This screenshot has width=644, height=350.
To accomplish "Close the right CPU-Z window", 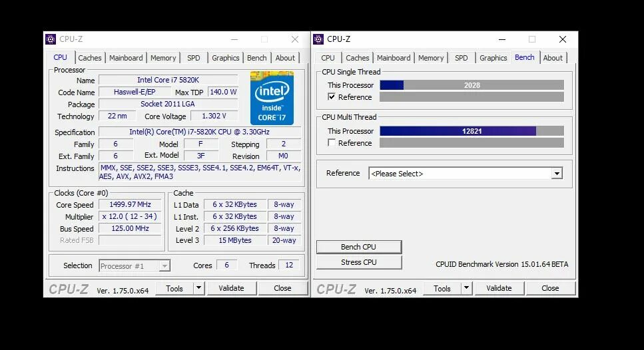I will 563,39.
